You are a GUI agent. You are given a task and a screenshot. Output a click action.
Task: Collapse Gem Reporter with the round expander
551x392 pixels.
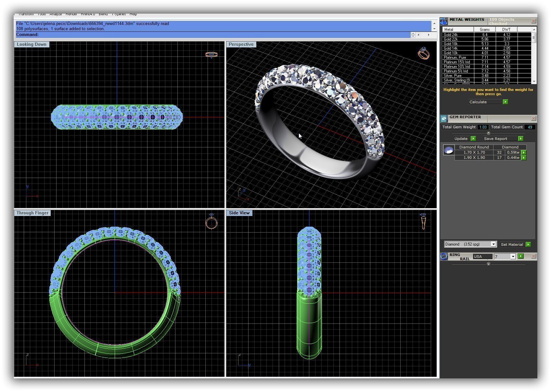point(488,133)
